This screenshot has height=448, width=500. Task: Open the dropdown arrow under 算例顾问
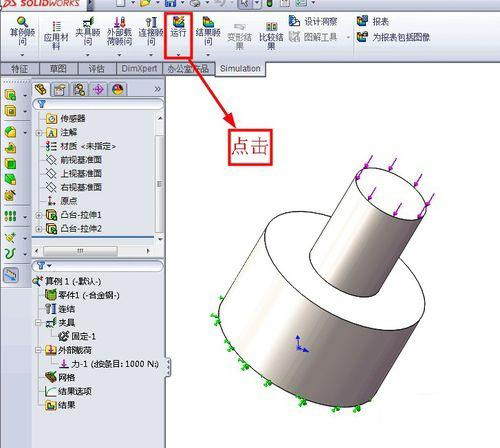point(22,55)
